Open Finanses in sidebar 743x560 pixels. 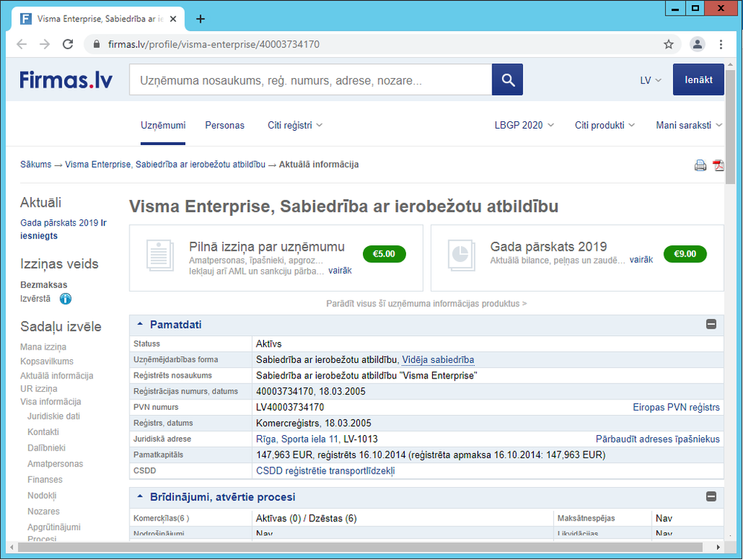click(45, 480)
